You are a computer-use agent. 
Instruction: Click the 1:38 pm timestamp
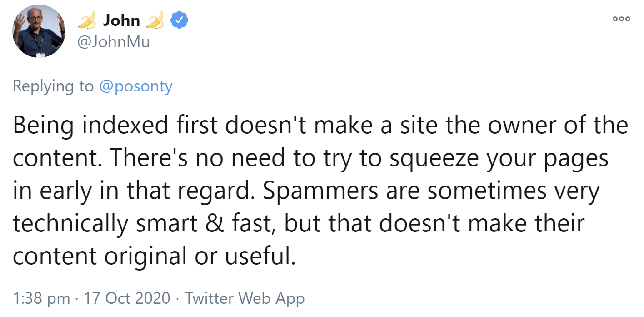[x=41, y=299]
